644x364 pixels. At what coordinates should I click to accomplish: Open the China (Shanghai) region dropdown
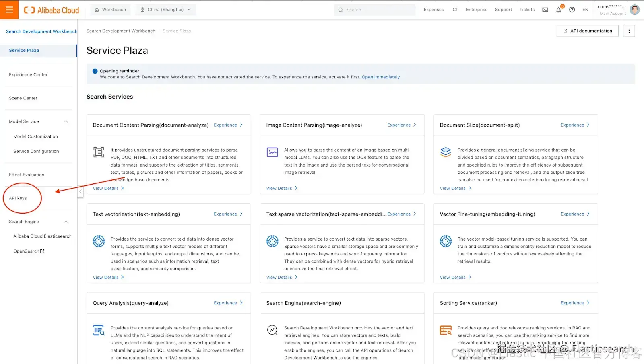coord(165,10)
